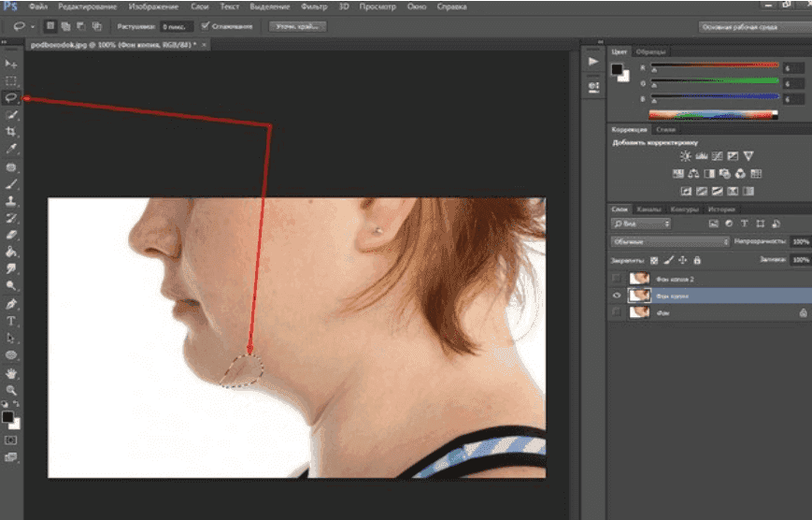Select the Hand tool

[x=11, y=373]
